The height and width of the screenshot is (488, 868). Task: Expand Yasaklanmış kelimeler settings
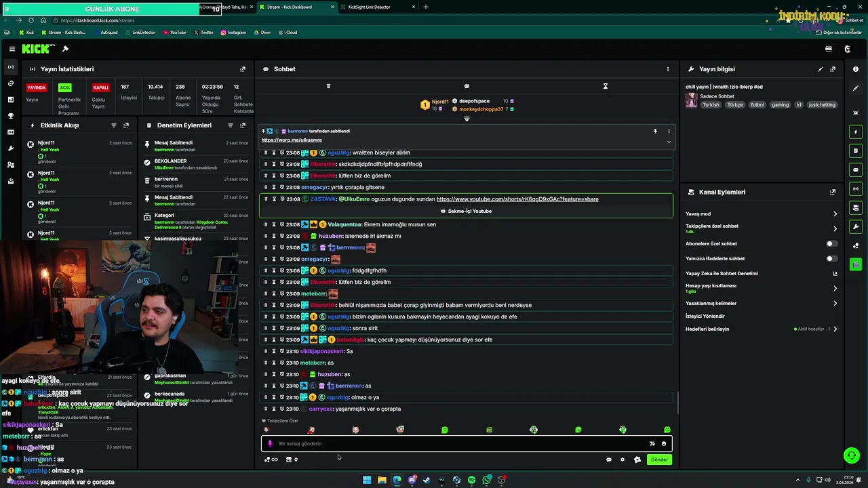tap(835, 303)
